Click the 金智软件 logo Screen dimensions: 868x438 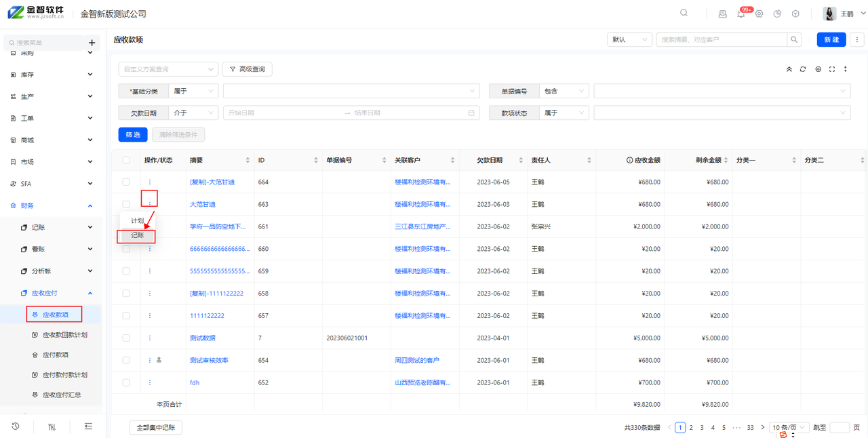pos(36,13)
